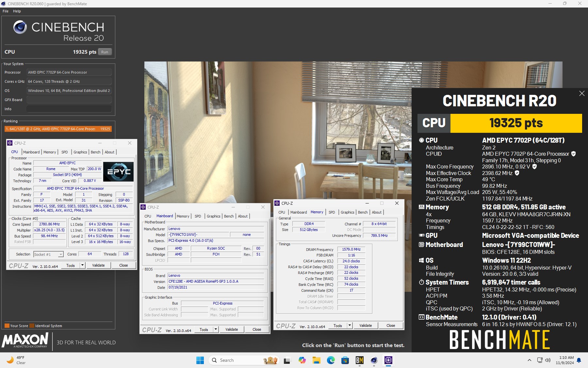This screenshot has width=588, height=368.
Task: Open Microsoft Edge from the taskbar
Action: 331,360
